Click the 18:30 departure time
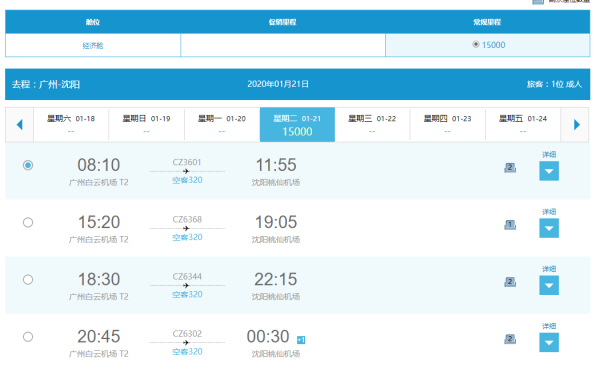The width and height of the screenshot is (600, 375). point(99,279)
